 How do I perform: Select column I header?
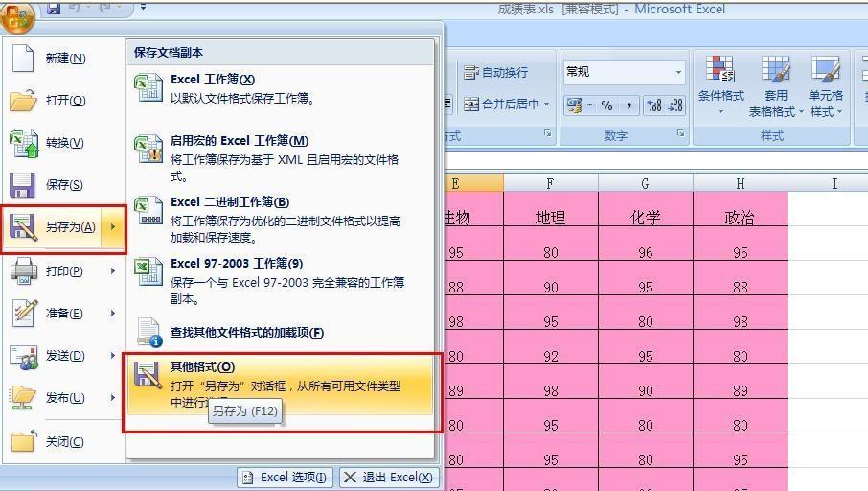(x=834, y=183)
